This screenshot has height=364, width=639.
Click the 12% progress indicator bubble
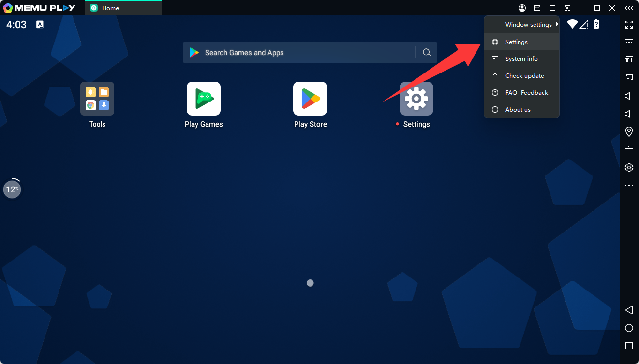coord(12,189)
